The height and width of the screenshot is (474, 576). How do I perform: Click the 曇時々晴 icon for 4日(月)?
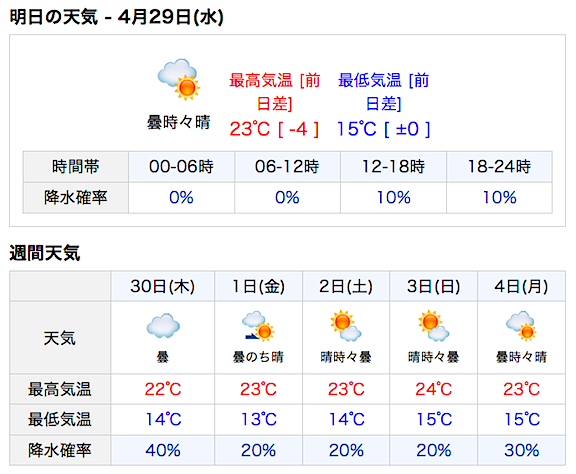click(x=521, y=326)
